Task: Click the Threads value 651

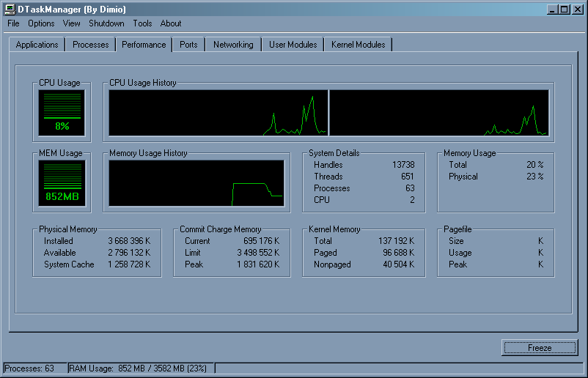Action: click(407, 177)
